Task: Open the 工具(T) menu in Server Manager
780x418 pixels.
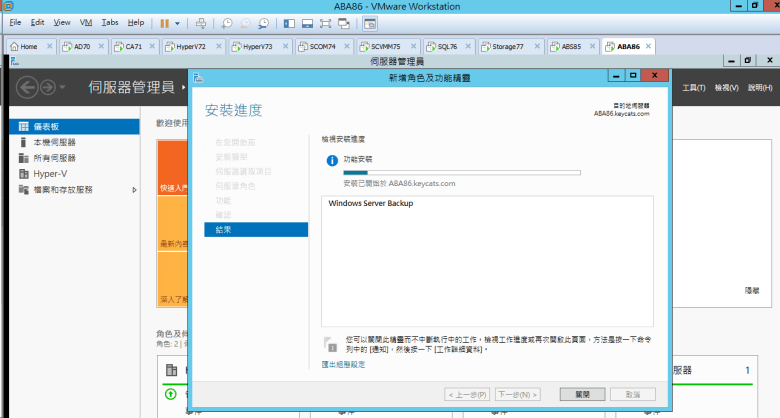Action: (x=694, y=88)
